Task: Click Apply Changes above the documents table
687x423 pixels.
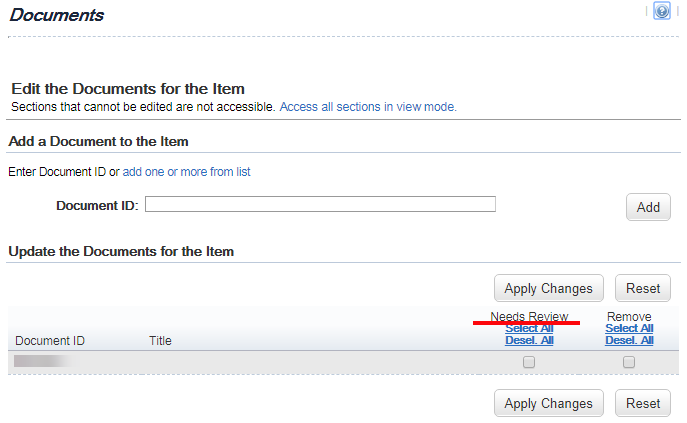Action: (x=549, y=288)
